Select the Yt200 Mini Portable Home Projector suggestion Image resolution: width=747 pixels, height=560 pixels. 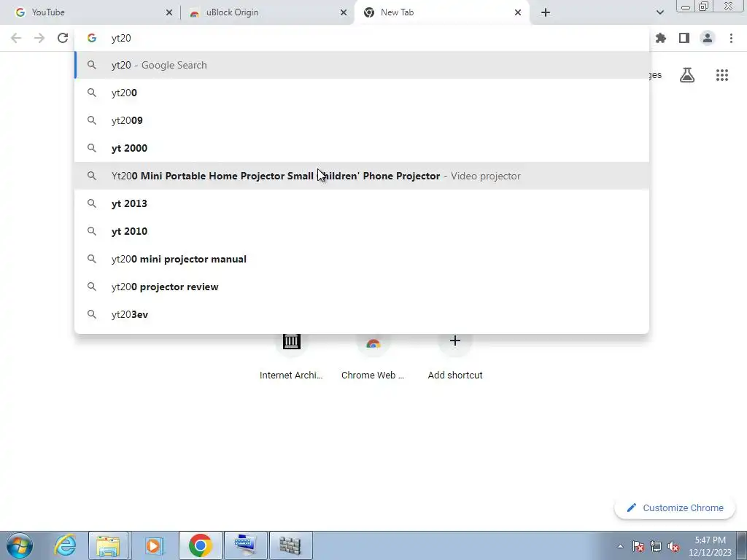[x=362, y=176]
